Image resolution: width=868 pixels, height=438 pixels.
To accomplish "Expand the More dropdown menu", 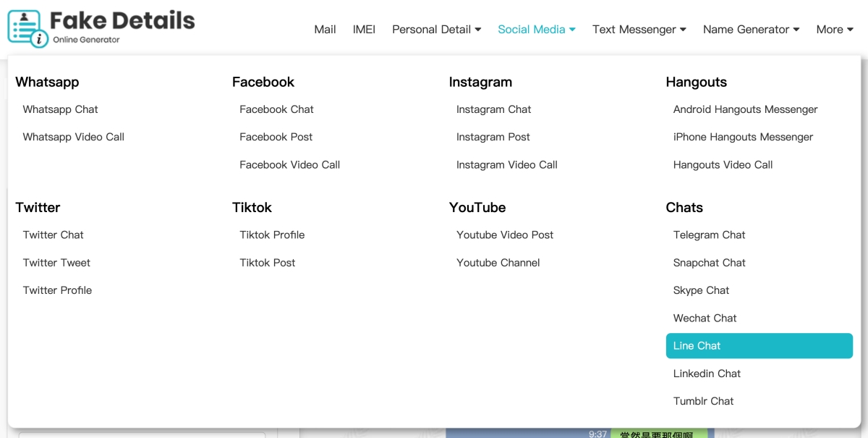I will click(x=835, y=30).
